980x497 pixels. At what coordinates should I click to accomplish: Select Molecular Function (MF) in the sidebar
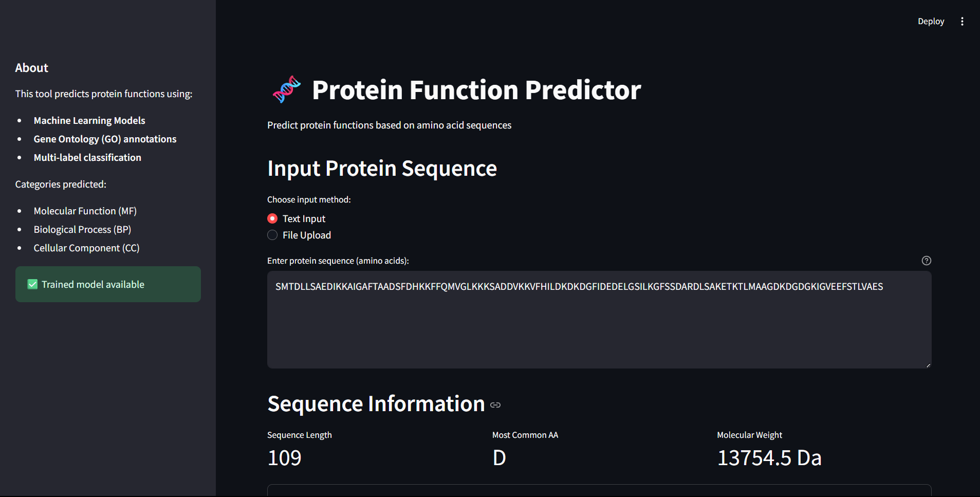pyautogui.click(x=85, y=211)
